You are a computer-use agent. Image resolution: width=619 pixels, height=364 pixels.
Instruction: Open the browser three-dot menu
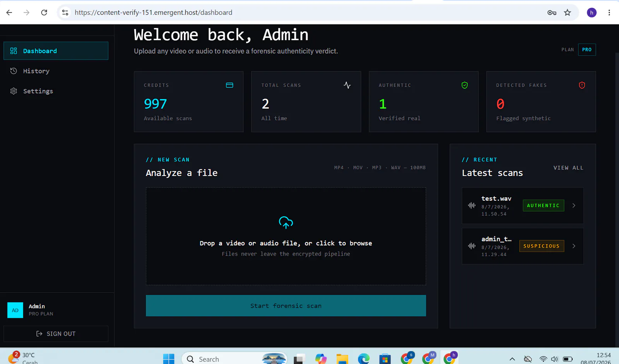click(609, 12)
